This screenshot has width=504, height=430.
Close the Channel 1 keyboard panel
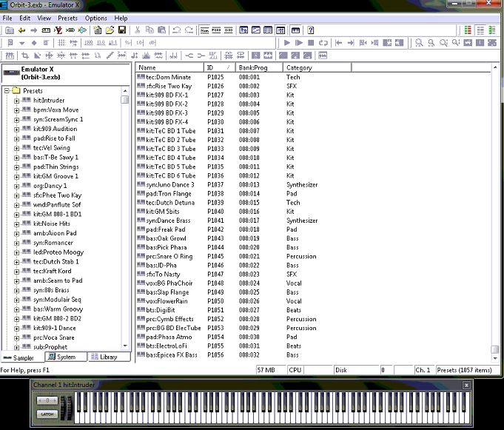click(466, 385)
